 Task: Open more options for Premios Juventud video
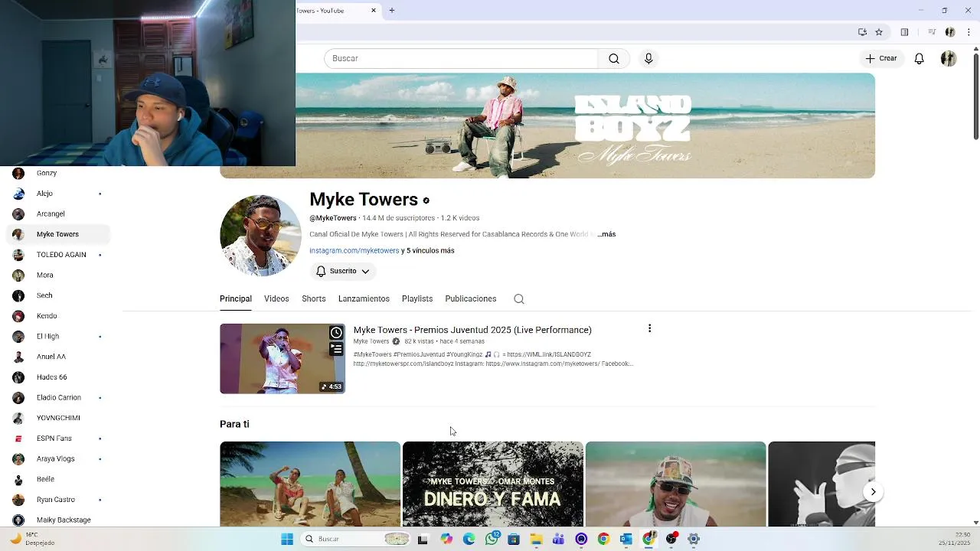tap(649, 328)
